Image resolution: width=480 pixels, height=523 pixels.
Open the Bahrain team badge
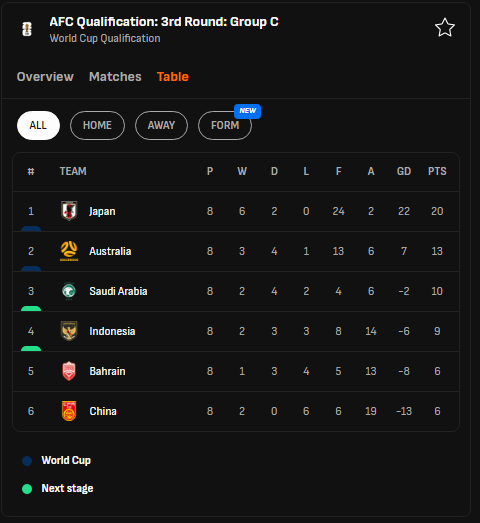click(69, 371)
